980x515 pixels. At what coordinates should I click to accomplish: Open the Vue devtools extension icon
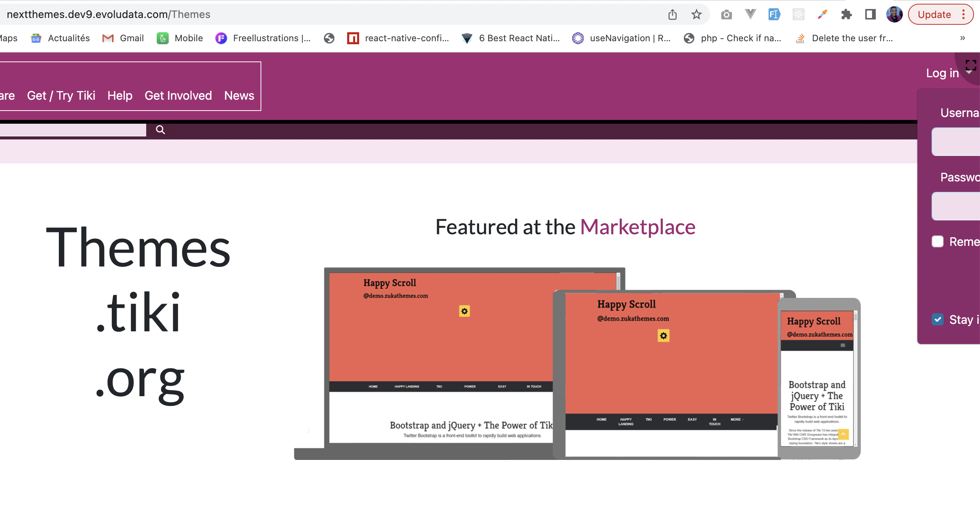(750, 15)
